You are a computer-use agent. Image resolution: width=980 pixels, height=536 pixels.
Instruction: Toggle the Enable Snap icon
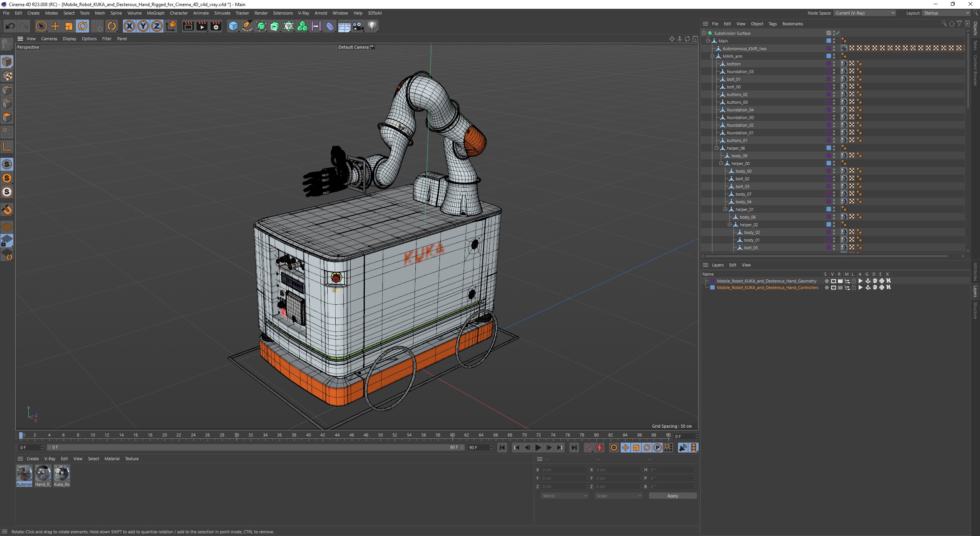coord(7,210)
